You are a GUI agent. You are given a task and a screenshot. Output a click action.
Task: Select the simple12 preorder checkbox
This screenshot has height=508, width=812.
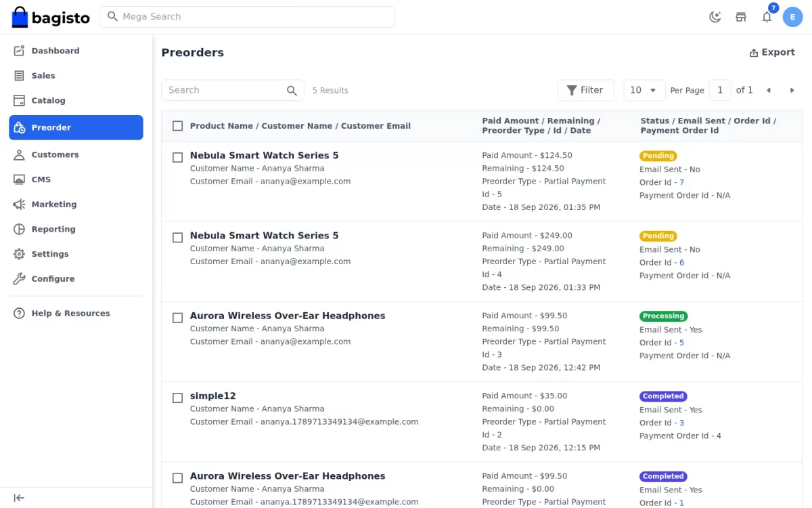tap(177, 398)
